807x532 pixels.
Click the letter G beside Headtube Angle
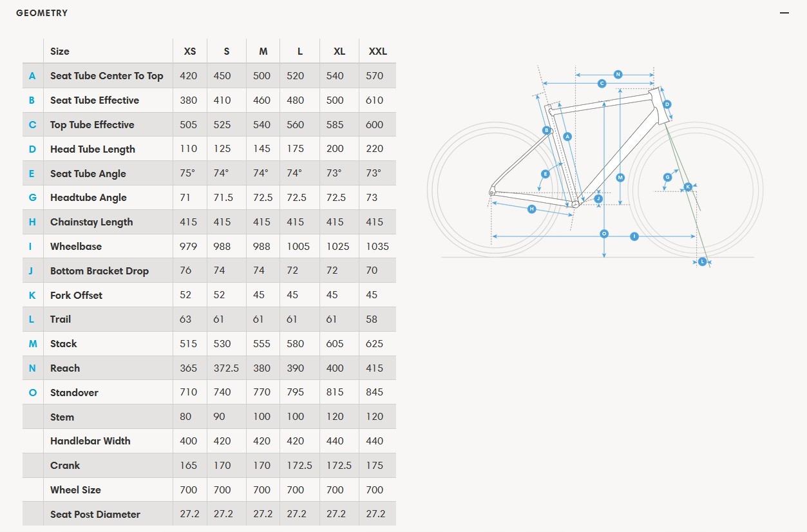[32, 198]
